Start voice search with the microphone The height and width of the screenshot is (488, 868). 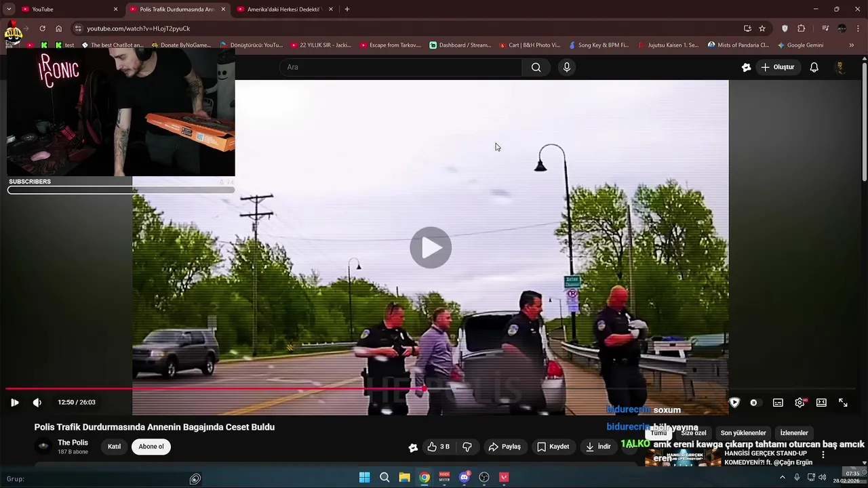(x=567, y=67)
